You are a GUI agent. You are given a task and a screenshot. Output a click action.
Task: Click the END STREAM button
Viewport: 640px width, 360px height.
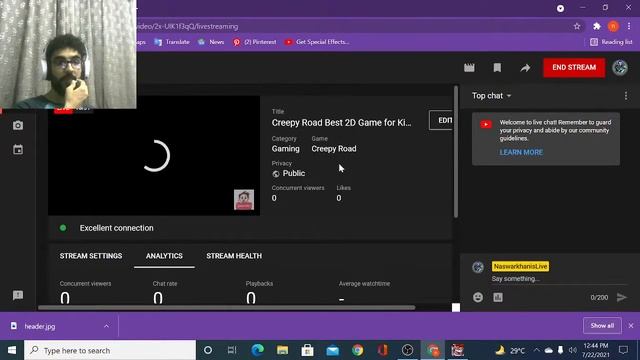pos(574,67)
